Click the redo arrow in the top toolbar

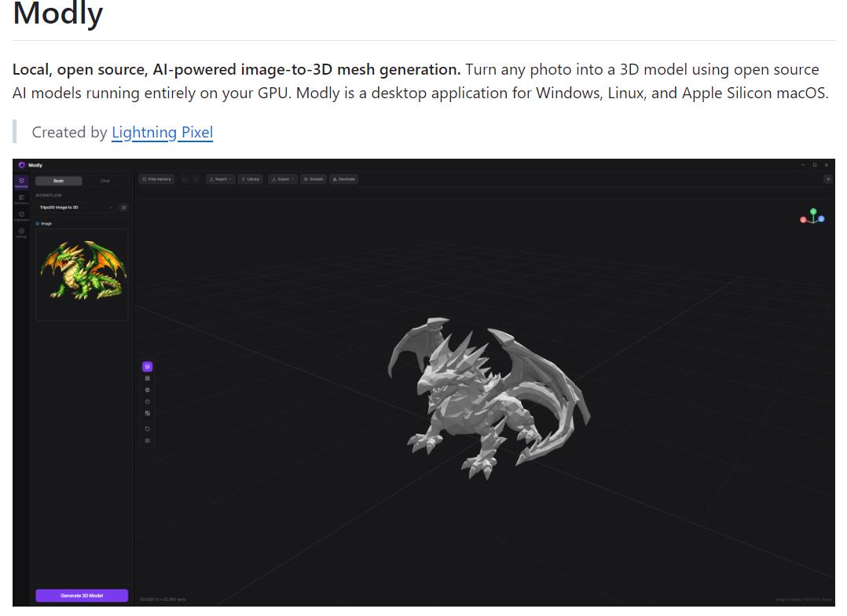coord(196,179)
